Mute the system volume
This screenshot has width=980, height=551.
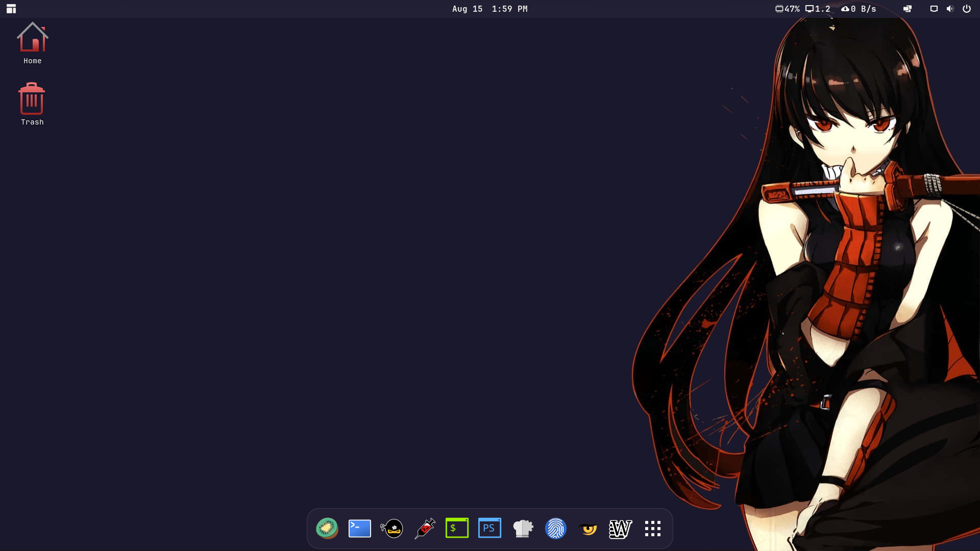point(950,9)
